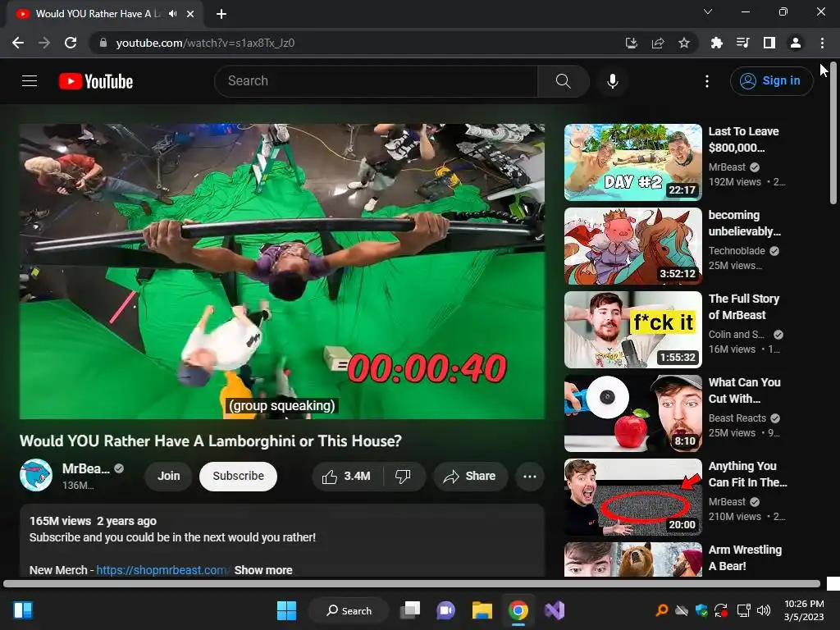Open 'Anything You Can Fit In The' thumbnail
This screenshot has height=630, width=840.
point(633,497)
